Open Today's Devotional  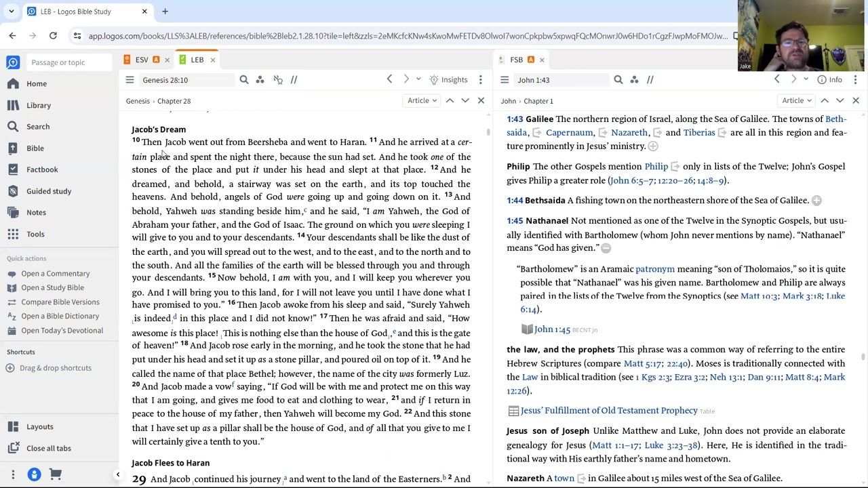point(62,330)
